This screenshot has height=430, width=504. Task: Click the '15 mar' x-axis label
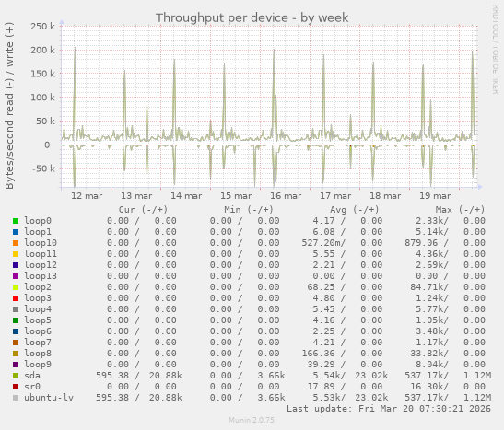236,196
